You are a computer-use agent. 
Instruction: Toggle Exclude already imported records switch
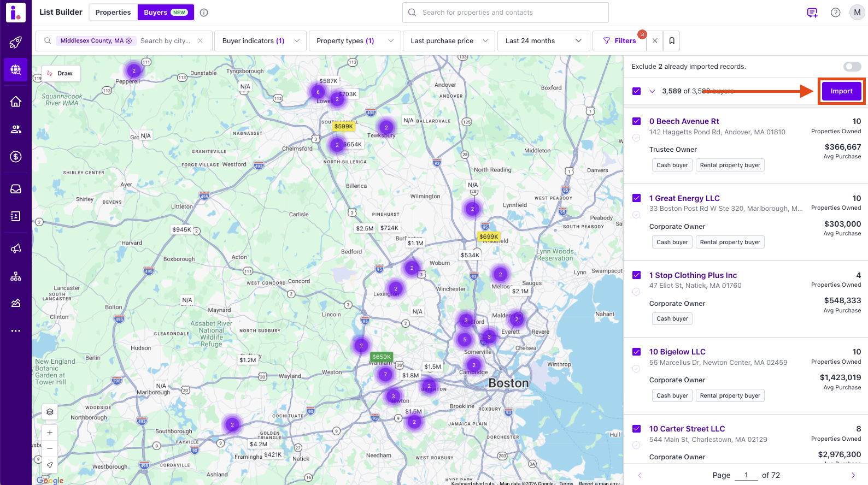coord(852,67)
